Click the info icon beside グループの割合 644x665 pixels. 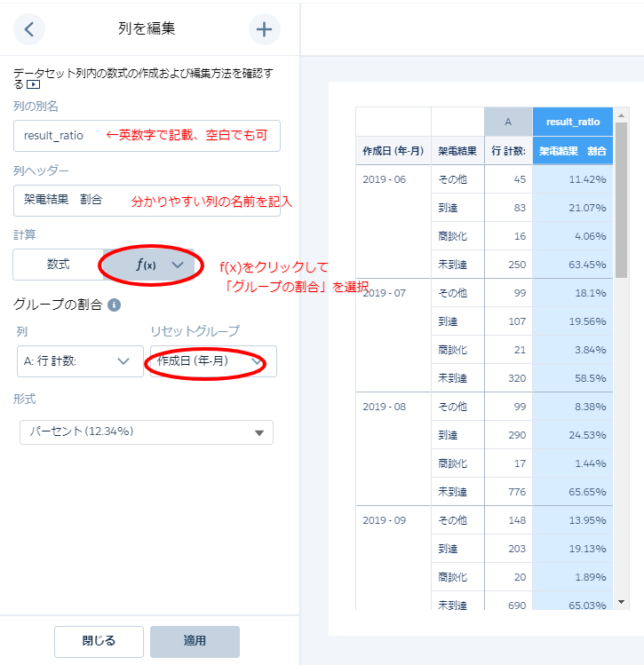(x=114, y=305)
